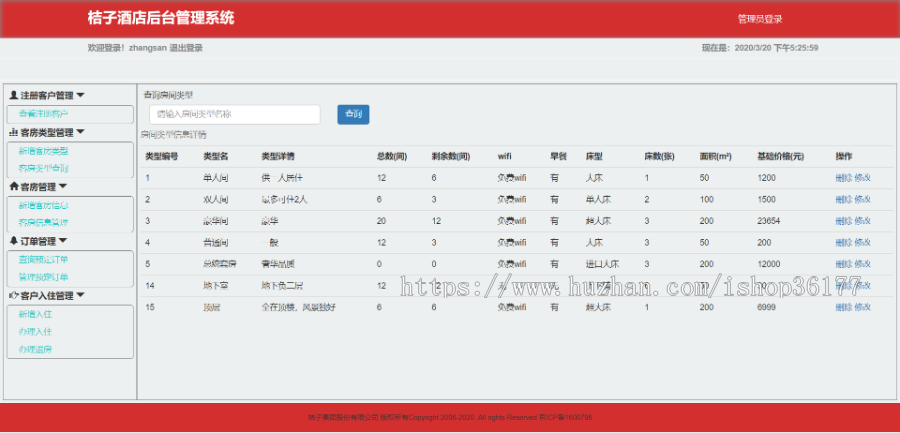Image resolution: width=900 pixels, height=433 pixels.
Task: Delete the 总统套房 room type row
Action: point(844,264)
